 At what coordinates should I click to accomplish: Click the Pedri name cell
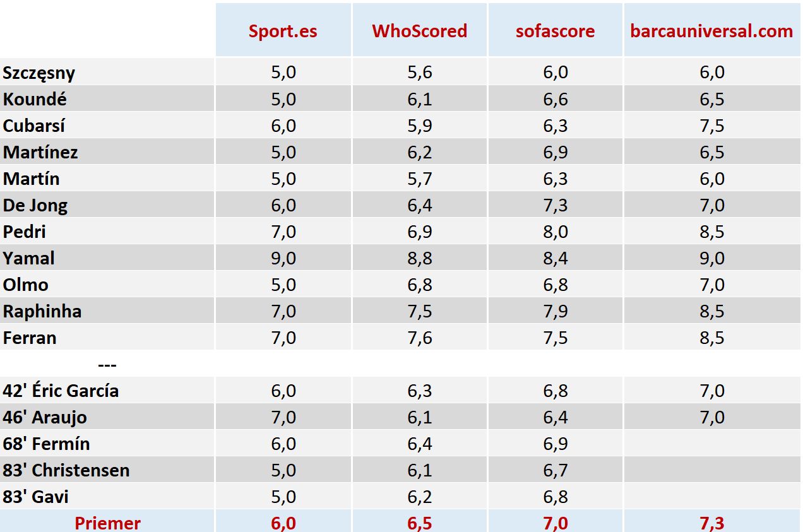click(x=25, y=232)
